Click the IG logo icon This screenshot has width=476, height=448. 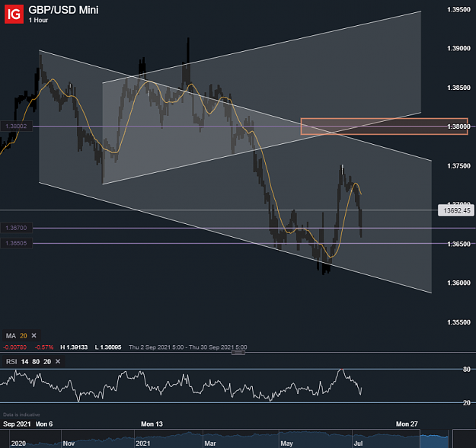(14, 14)
